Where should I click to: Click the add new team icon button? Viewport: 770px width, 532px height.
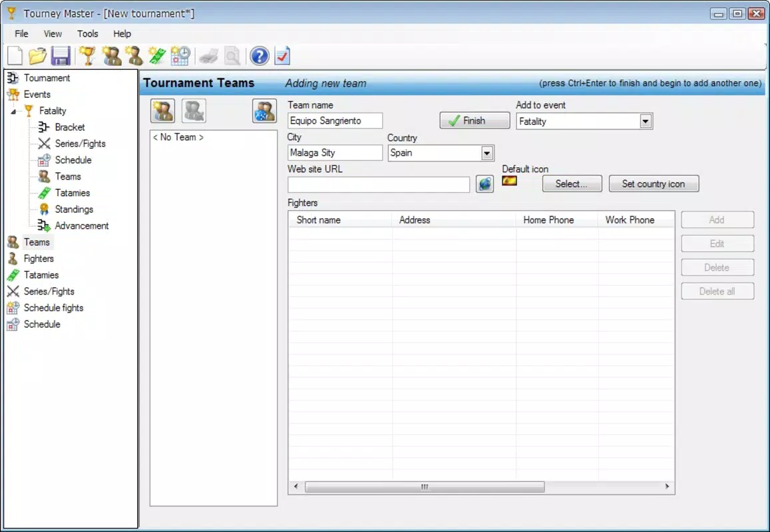pos(163,111)
